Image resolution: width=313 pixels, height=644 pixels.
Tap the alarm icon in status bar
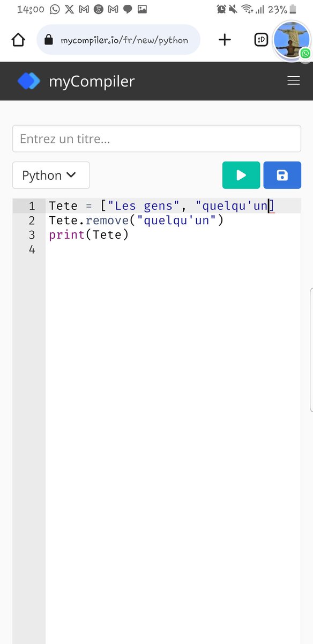click(221, 9)
